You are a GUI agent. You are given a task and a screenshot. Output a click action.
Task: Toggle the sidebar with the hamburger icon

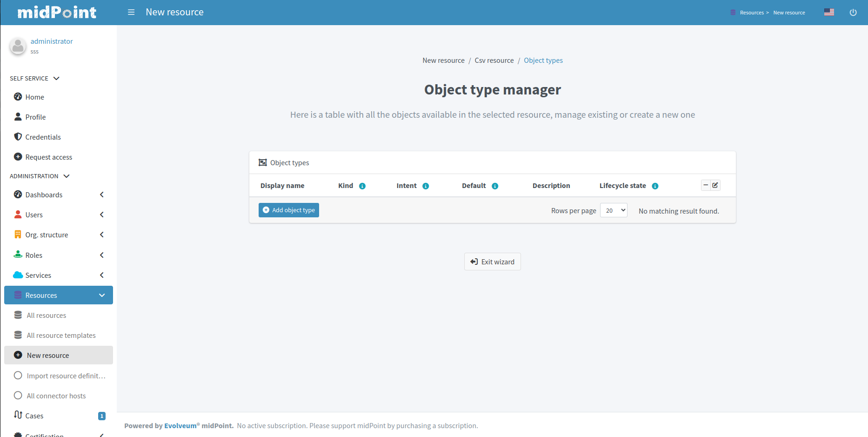pos(131,12)
